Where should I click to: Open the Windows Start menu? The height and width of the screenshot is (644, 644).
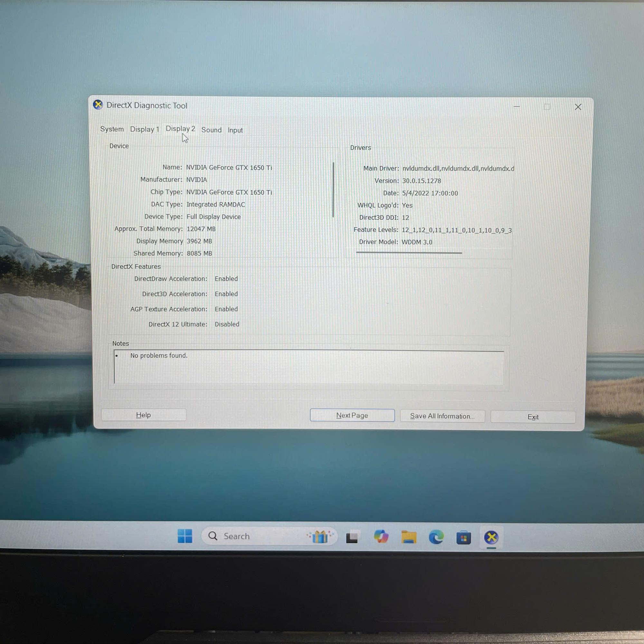click(x=185, y=536)
